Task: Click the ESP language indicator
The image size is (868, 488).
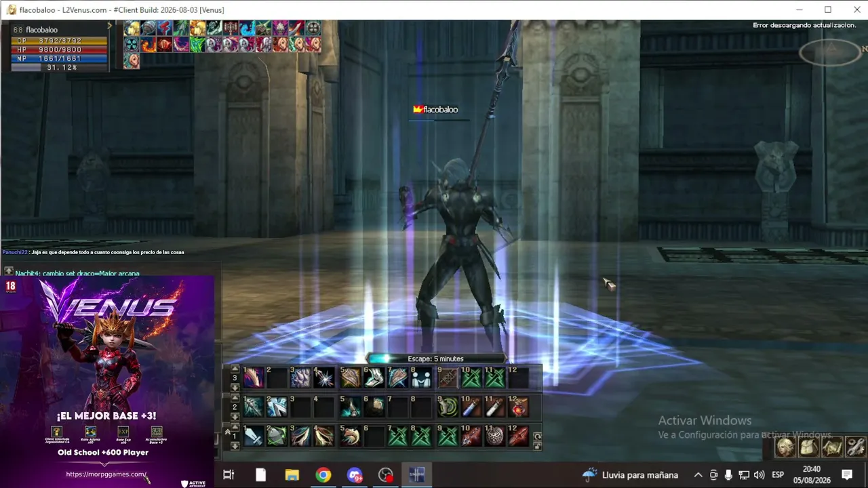Action: [x=778, y=474]
